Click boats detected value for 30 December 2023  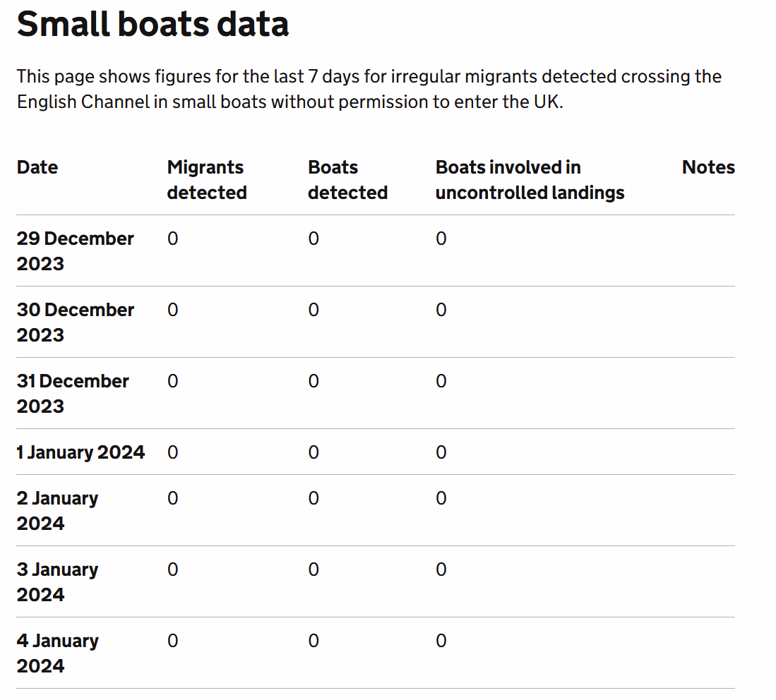(x=314, y=310)
